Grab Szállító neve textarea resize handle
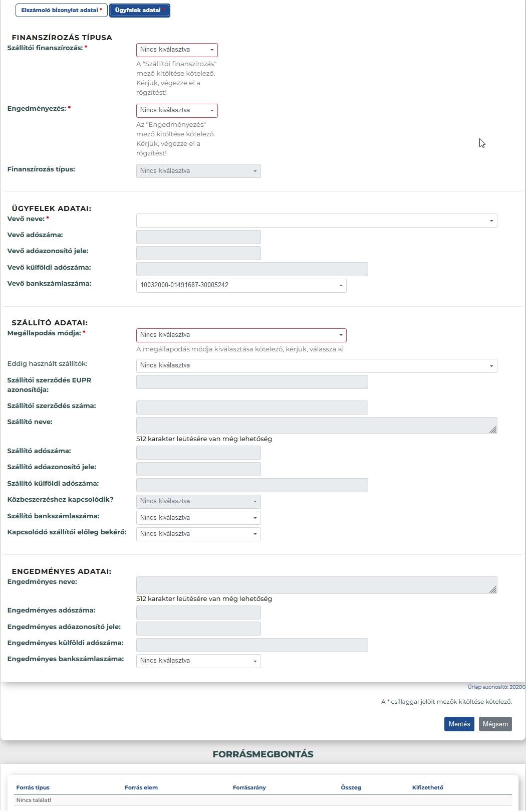Screen dimensions: 526x812 [x=493, y=430]
